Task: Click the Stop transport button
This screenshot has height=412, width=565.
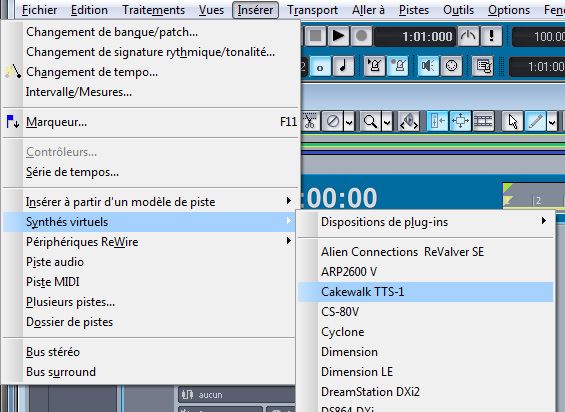Action: point(316,36)
